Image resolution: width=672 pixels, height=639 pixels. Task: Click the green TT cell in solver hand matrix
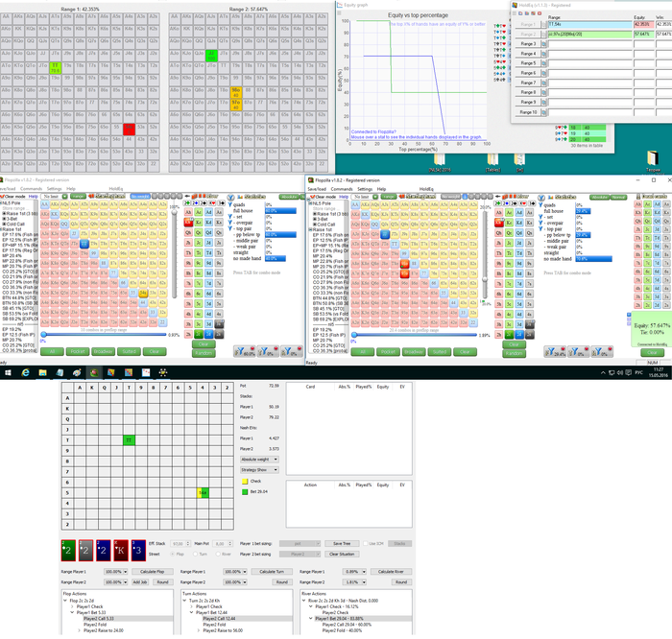click(x=129, y=439)
